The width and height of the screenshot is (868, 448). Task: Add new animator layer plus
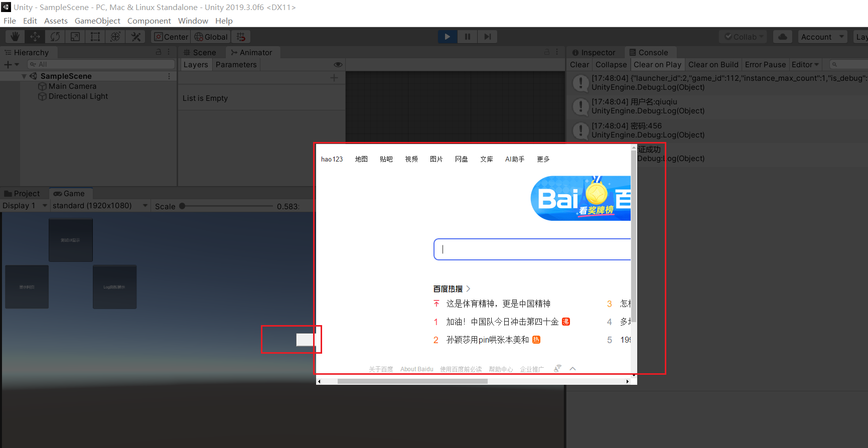(334, 78)
